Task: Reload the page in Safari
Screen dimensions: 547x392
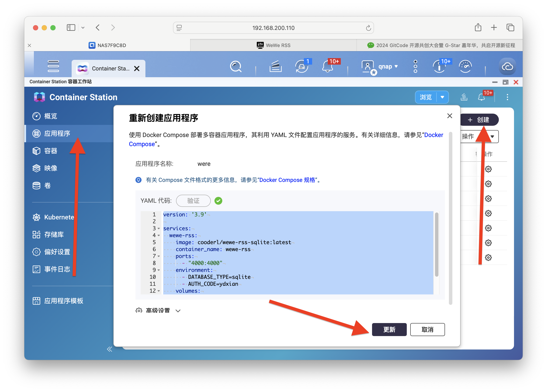Action: (x=368, y=28)
